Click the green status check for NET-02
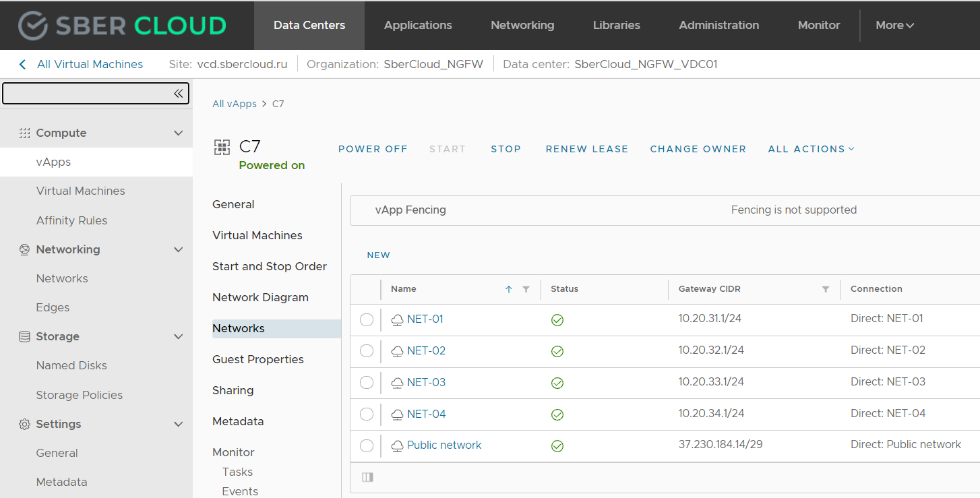 click(557, 352)
